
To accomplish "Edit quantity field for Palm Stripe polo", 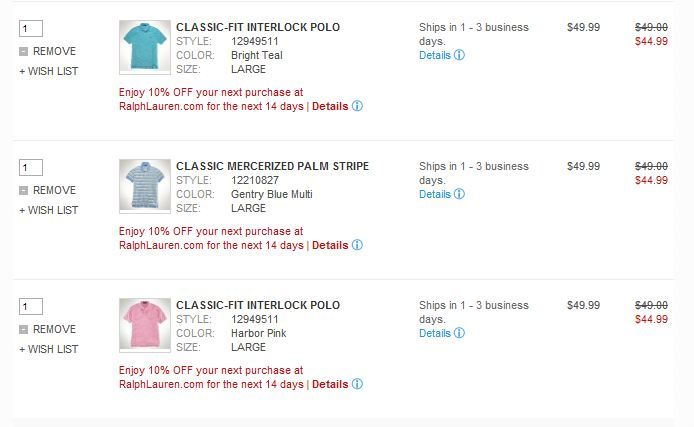I will pos(30,167).
